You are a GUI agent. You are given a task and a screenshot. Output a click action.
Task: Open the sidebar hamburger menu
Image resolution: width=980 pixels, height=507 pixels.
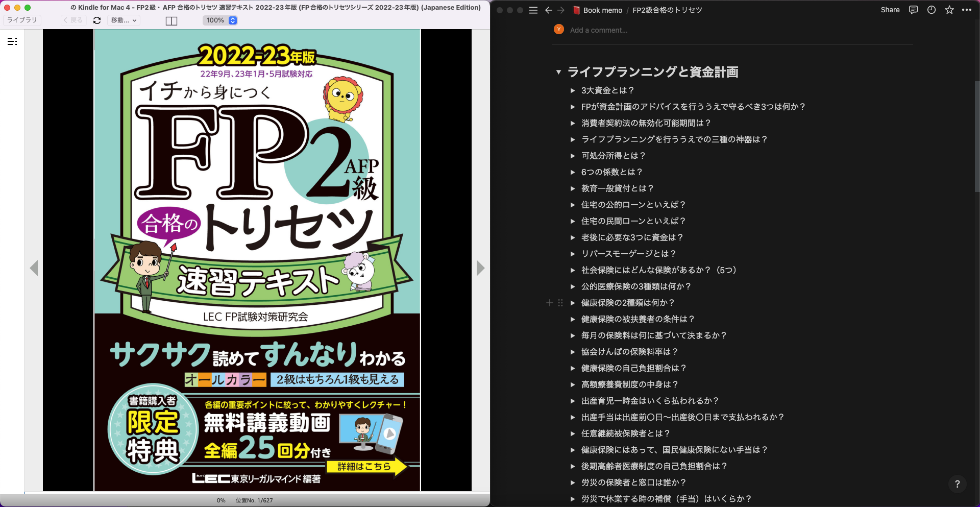[533, 10]
